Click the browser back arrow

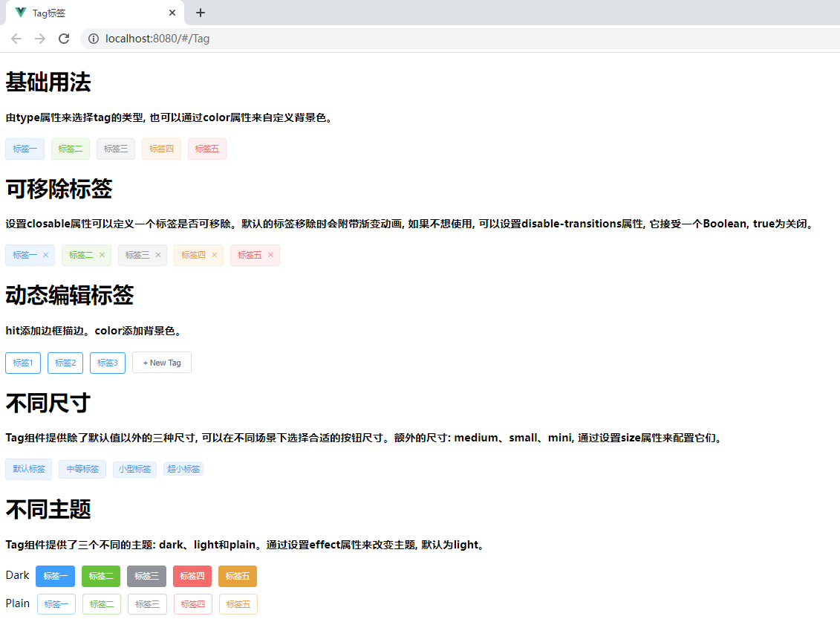(16, 38)
